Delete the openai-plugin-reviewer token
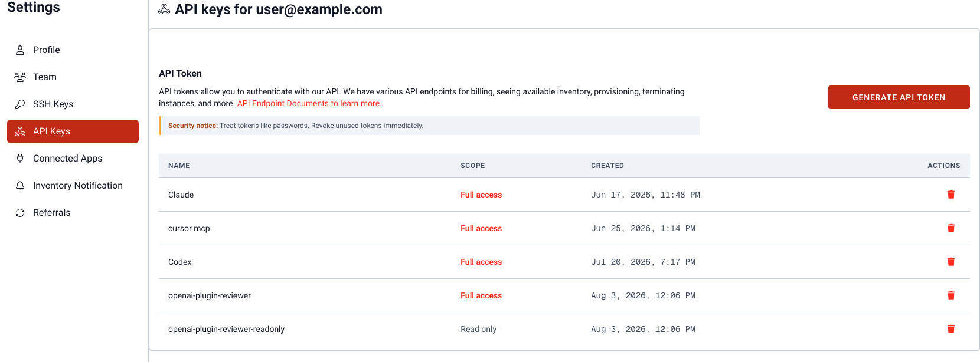Screen dimensions: 980x362 (x=951, y=295)
